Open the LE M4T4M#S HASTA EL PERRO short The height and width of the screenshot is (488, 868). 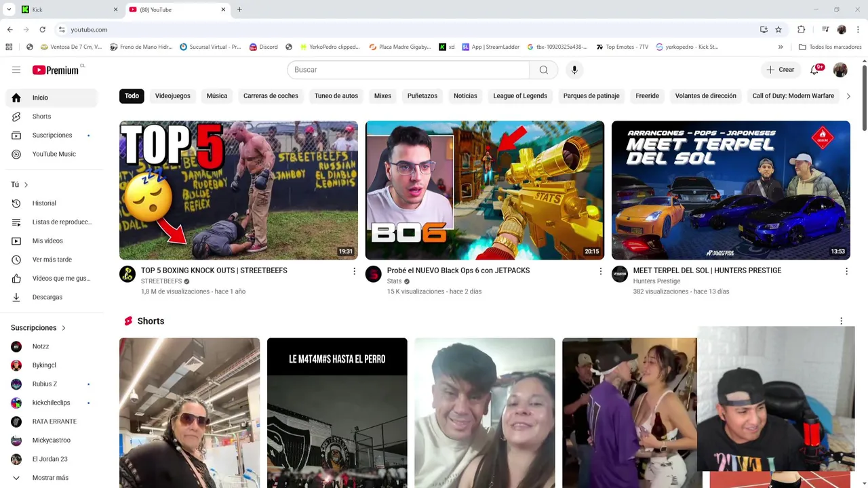pyautogui.click(x=337, y=412)
